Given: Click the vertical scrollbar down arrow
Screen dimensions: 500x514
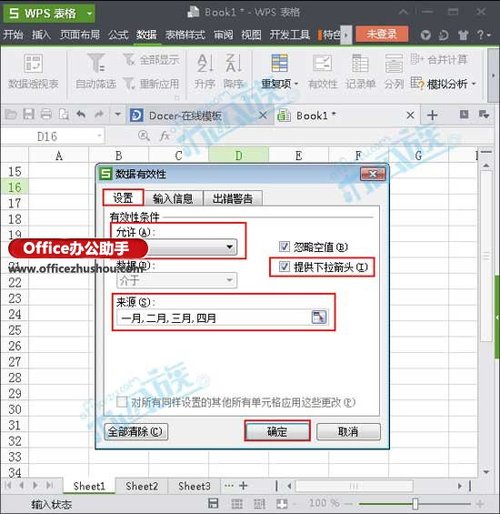Looking at the screenshot, I should (x=486, y=472).
